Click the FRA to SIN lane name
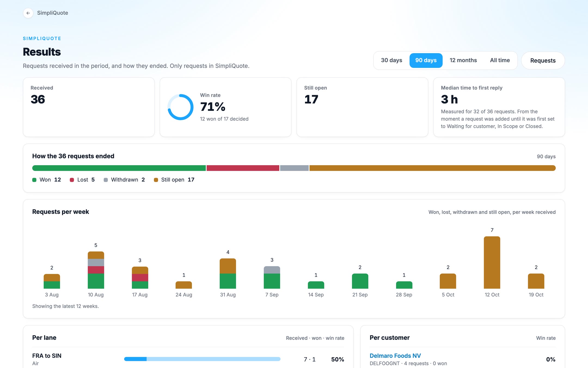588x368 pixels. pyautogui.click(x=47, y=356)
